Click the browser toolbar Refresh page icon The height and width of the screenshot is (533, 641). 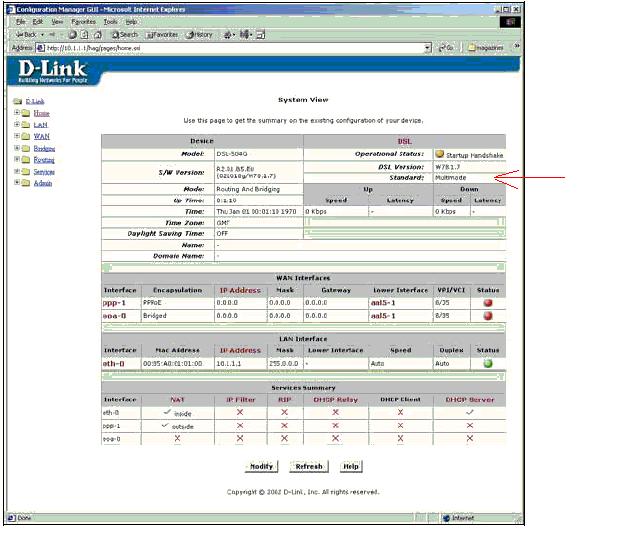tap(85, 35)
